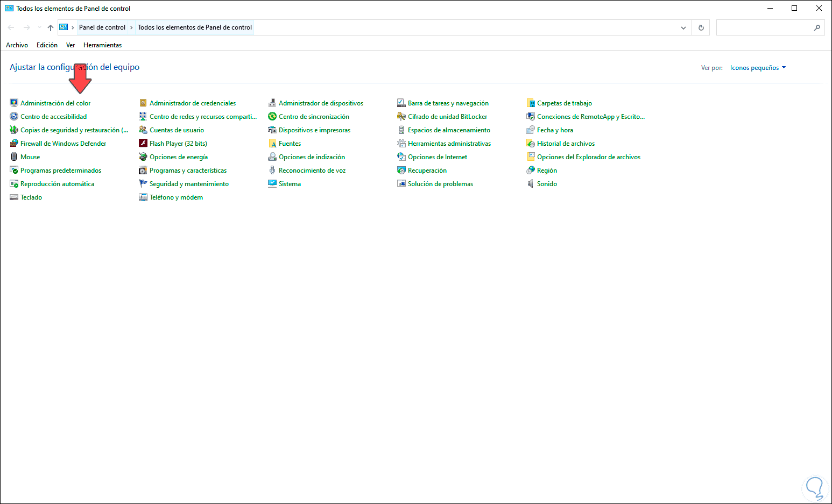Open the Ver menu

point(70,45)
